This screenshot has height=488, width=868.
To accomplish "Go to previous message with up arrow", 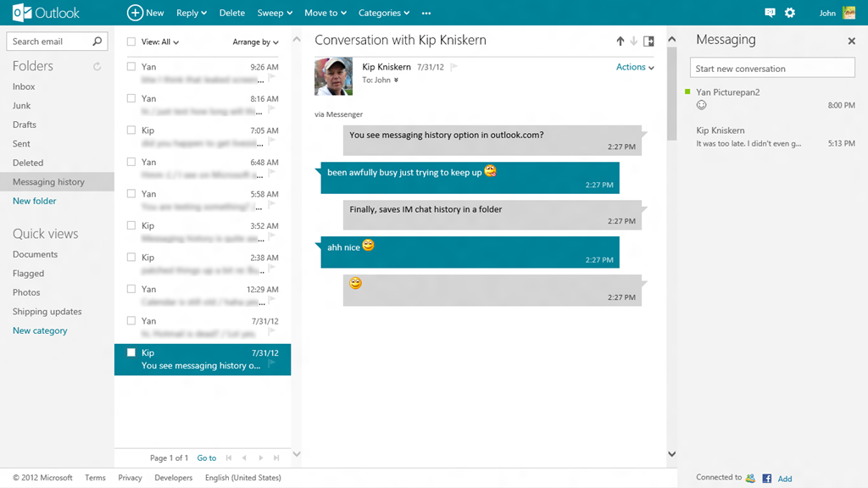I will tap(620, 41).
